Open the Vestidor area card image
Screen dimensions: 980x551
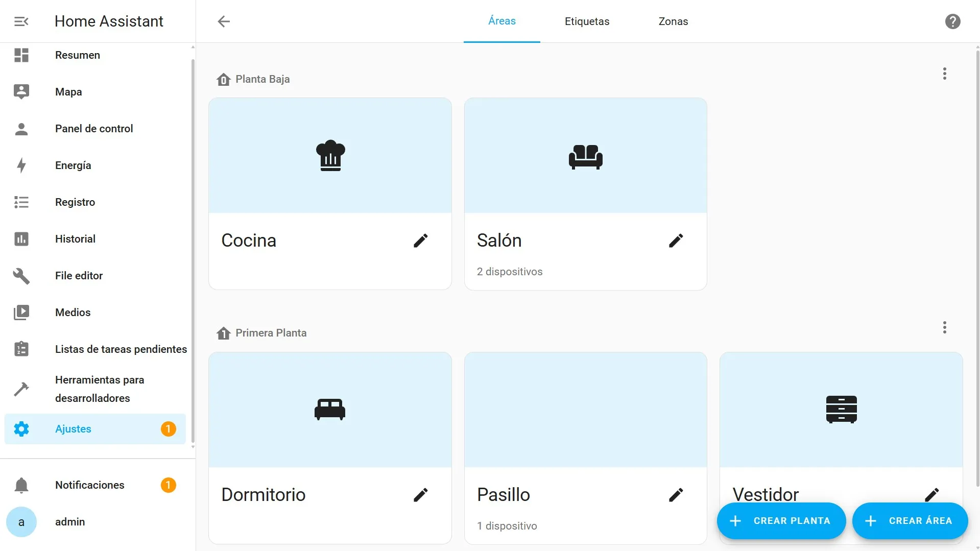point(841,410)
